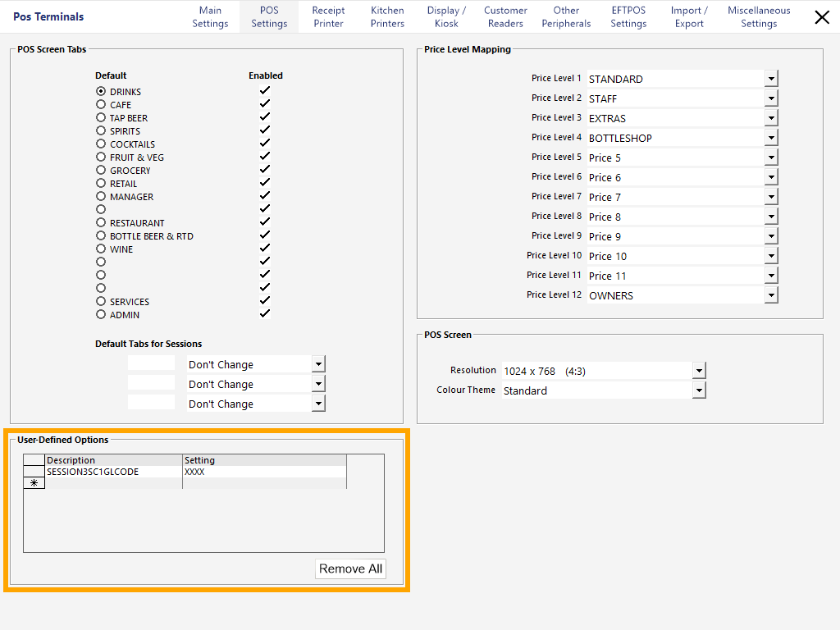Go to the Kitchen Printers tab

pos(386,16)
